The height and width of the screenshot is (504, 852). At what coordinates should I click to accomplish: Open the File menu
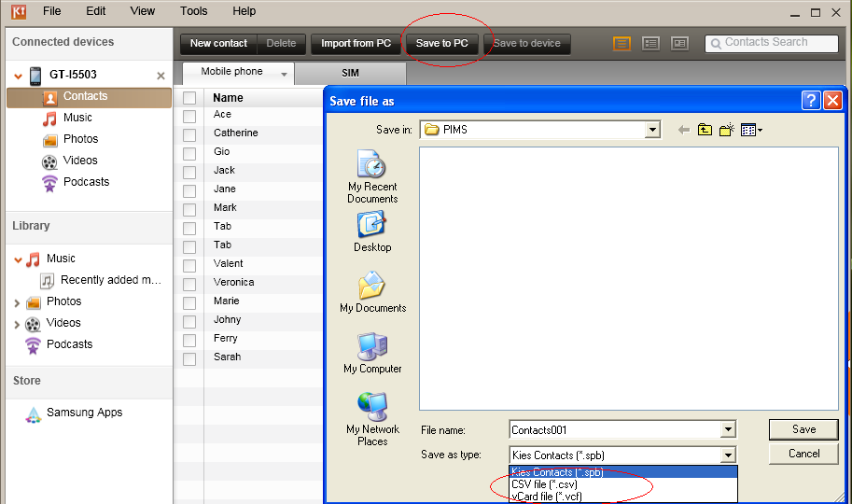point(51,11)
